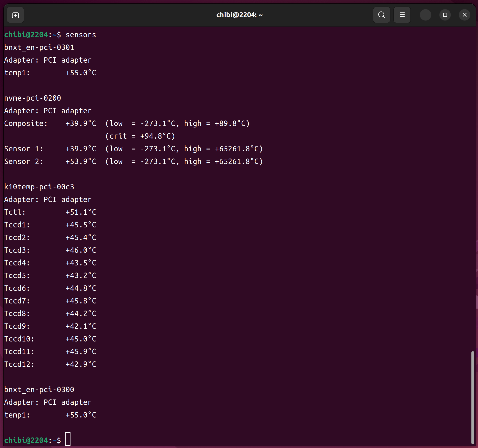Click the window title chibi@2204: ~
Viewport: 478px width, 448px height.
click(x=239, y=15)
